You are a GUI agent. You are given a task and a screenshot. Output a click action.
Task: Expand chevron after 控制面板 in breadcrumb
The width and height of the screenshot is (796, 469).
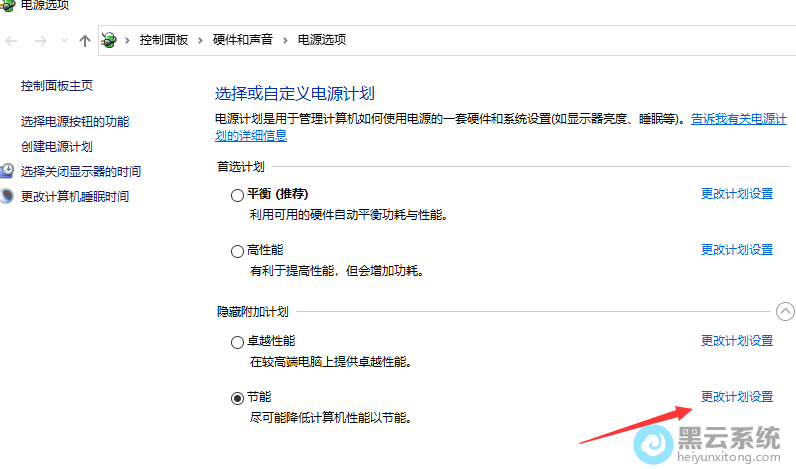201,40
